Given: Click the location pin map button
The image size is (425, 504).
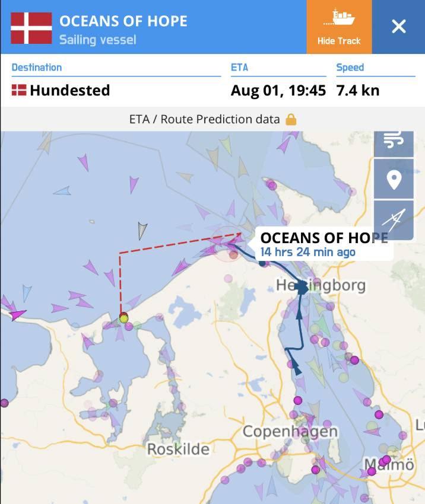Looking at the screenshot, I should point(393,179).
